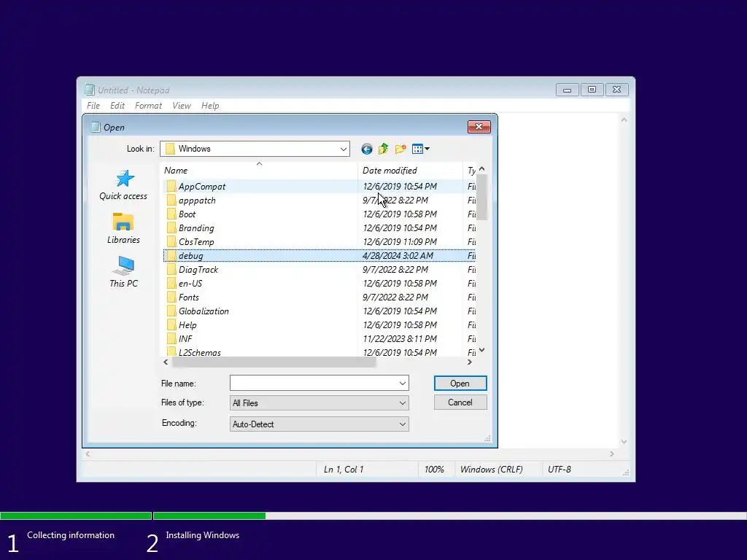Click the INF folder icon

click(171, 339)
